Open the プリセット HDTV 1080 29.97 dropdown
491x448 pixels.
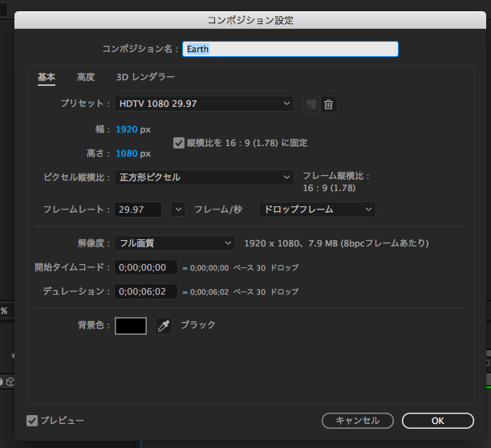(204, 104)
